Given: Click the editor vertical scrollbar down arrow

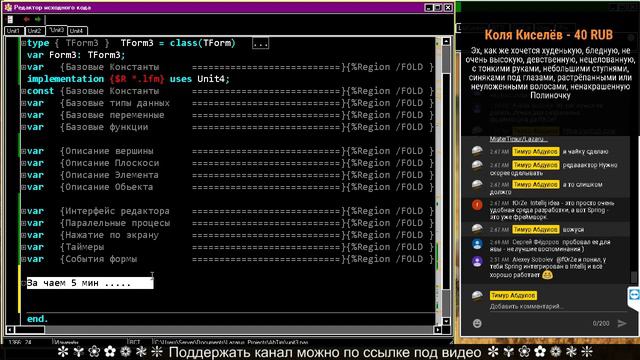Looking at the screenshot, I should coord(446,321).
